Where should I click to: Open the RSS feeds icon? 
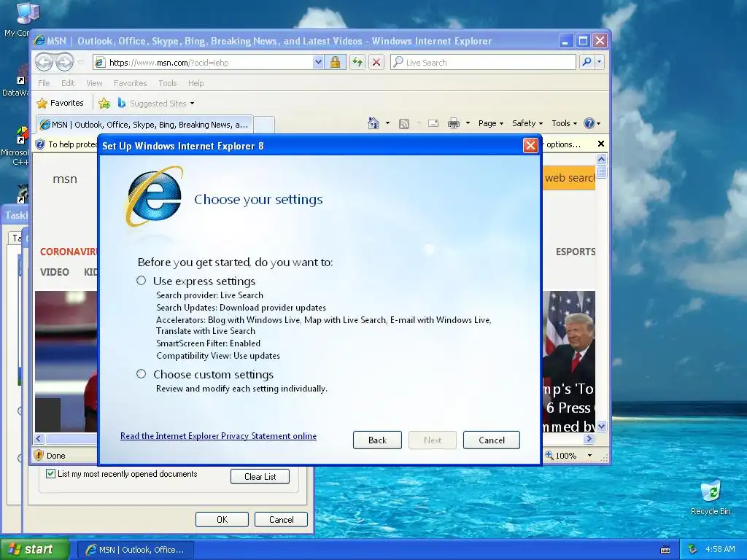pyautogui.click(x=404, y=124)
